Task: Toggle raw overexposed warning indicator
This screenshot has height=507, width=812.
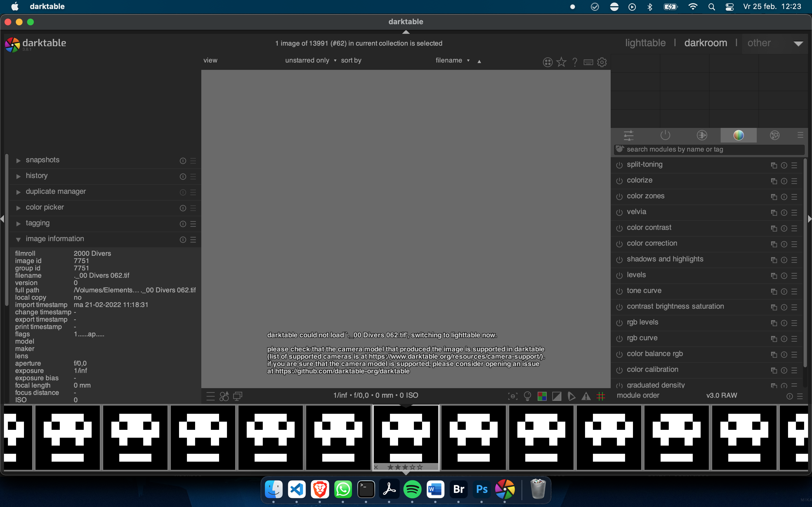Action: (x=586, y=396)
